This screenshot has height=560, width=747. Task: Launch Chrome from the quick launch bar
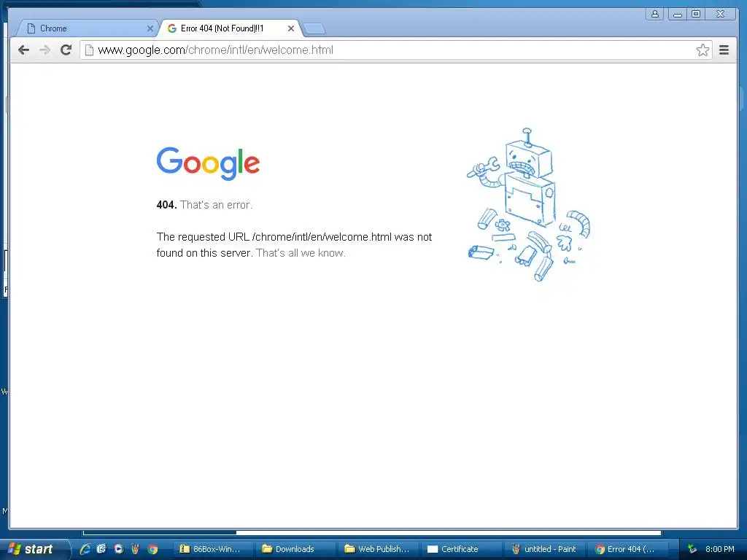pyautogui.click(x=152, y=549)
